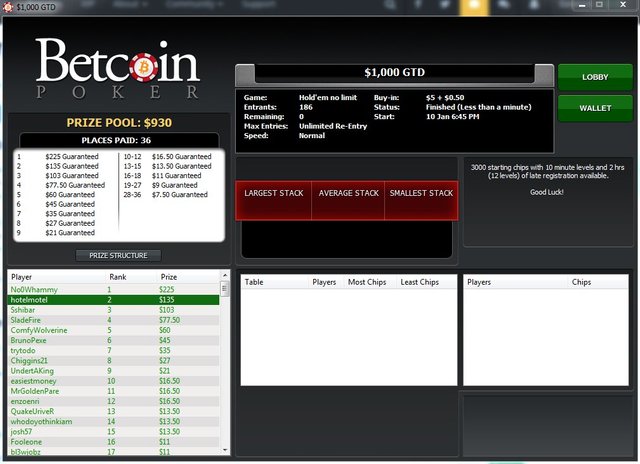Click the 10 Jan 6:45 PM start time value
Image resolution: width=640 pixels, height=464 pixels.
[x=453, y=117]
